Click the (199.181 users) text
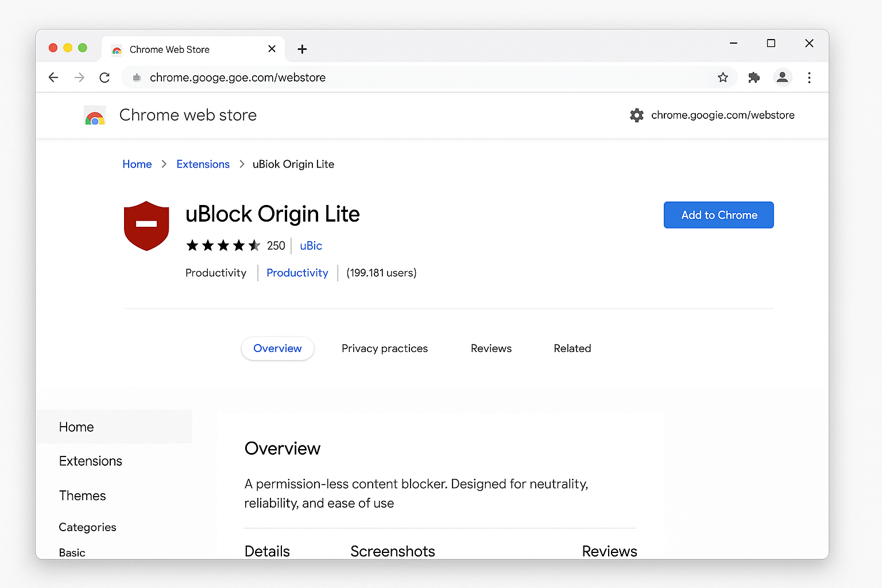This screenshot has height=588, width=882. [x=381, y=273]
